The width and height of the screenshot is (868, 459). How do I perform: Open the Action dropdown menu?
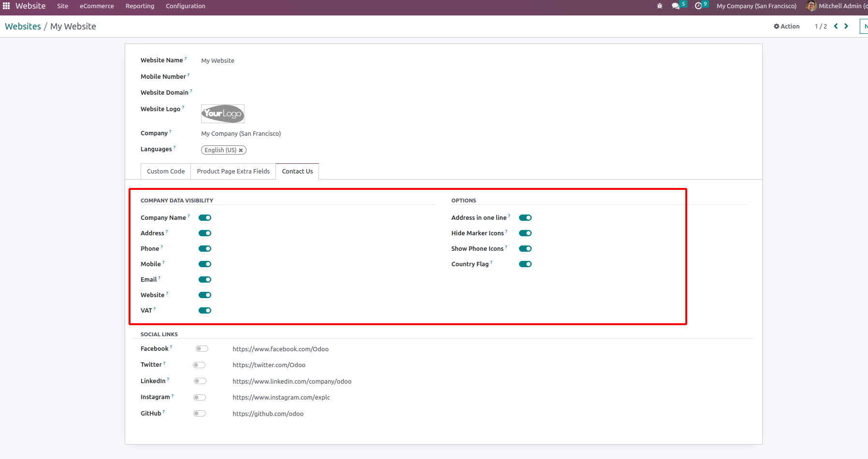787,26
